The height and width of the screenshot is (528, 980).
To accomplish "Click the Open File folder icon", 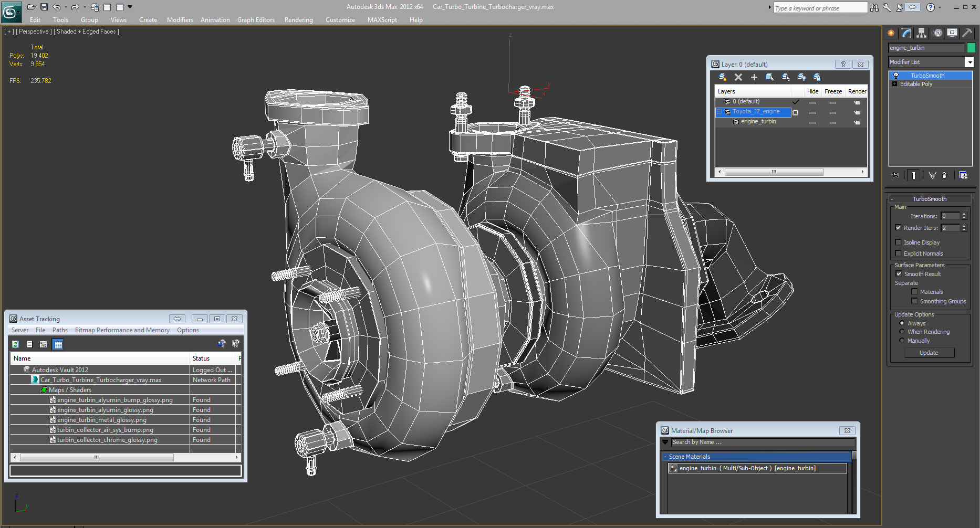I will 31,7.
